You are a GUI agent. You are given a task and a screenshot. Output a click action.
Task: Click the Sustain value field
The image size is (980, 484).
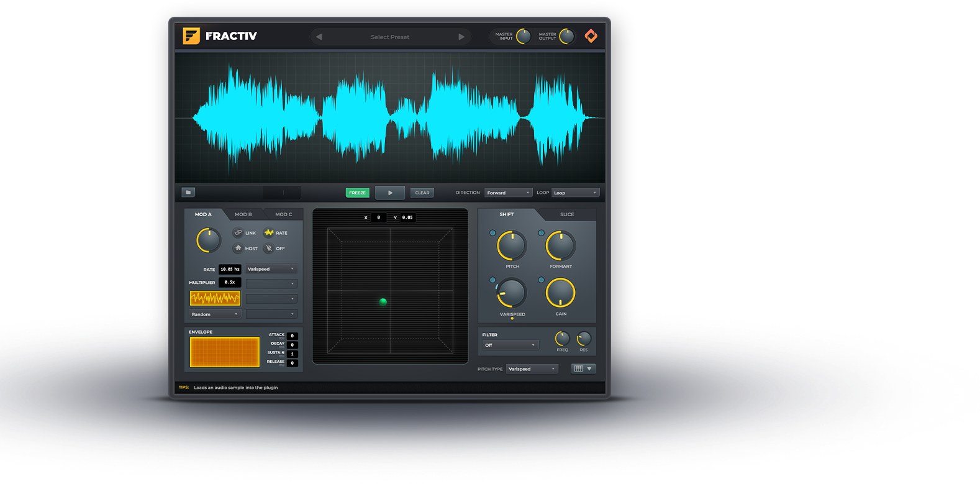(x=293, y=354)
